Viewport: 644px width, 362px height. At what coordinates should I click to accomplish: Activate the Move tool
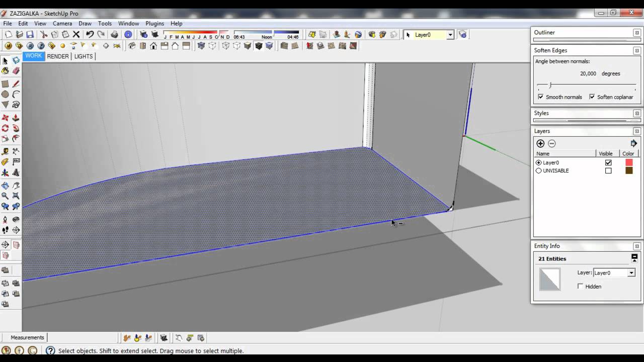pyautogui.click(x=5, y=118)
